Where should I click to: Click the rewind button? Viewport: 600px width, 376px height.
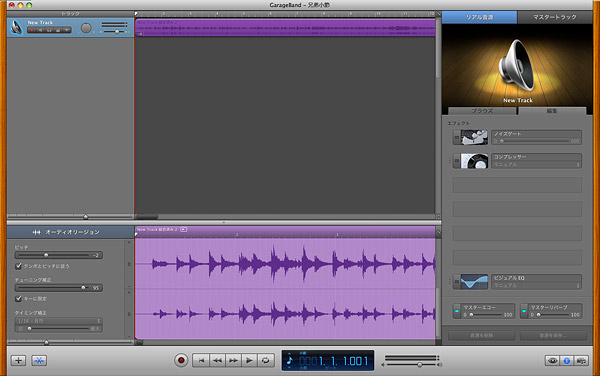pos(217,360)
